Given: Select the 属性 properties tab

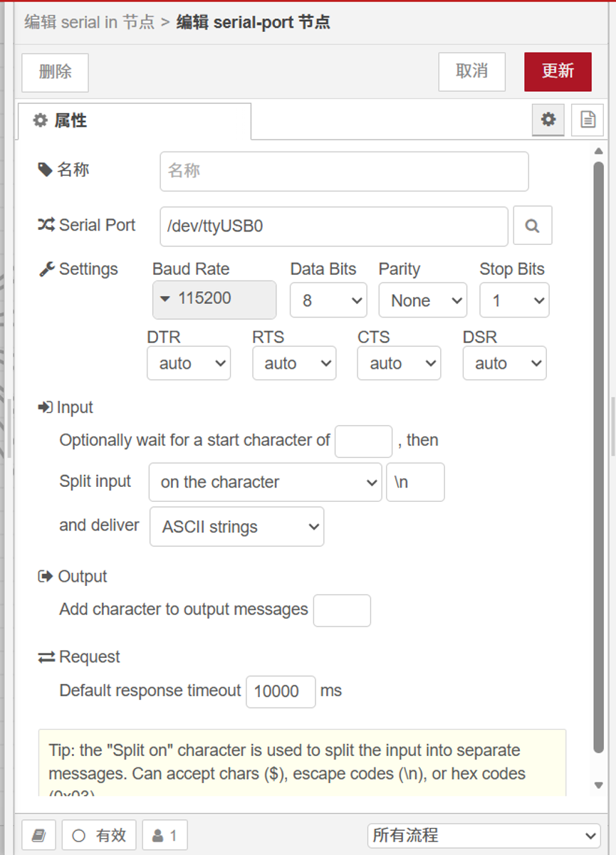Looking at the screenshot, I should tap(135, 121).
